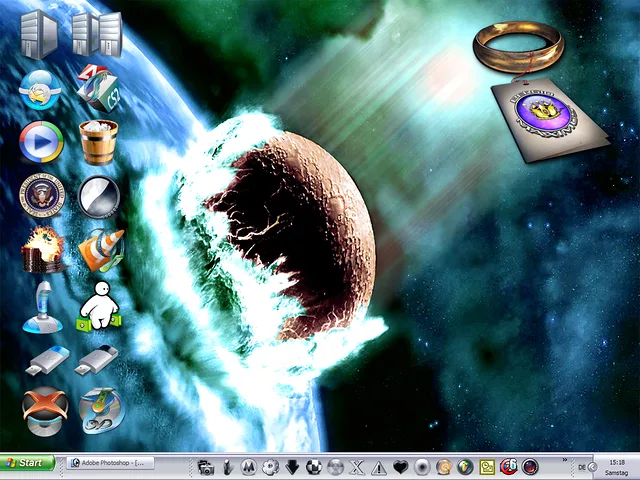Viewport: 640px width, 480px height.
Task: Open the black-and-white round orb icon
Action: pyautogui.click(x=99, y=197)
